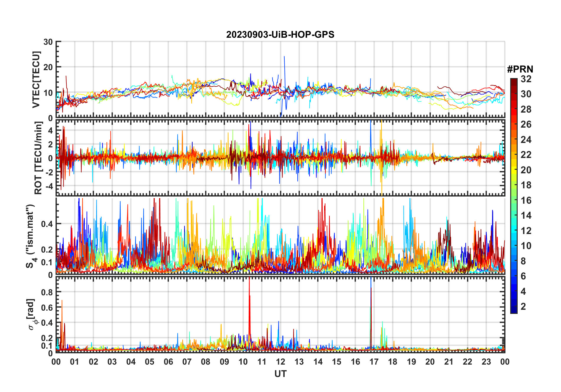Select colorbar tick label 22

[x=526, y=155]
